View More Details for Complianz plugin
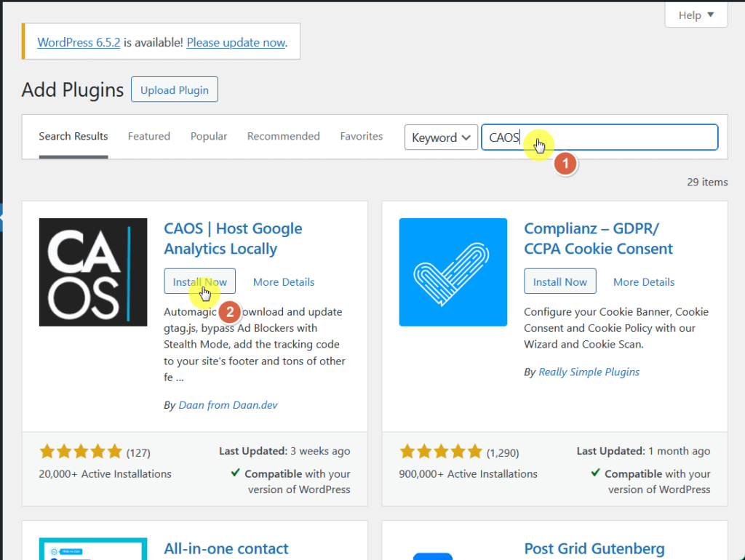The width and height of the screenshot is (745, 560). click(644, 282)
